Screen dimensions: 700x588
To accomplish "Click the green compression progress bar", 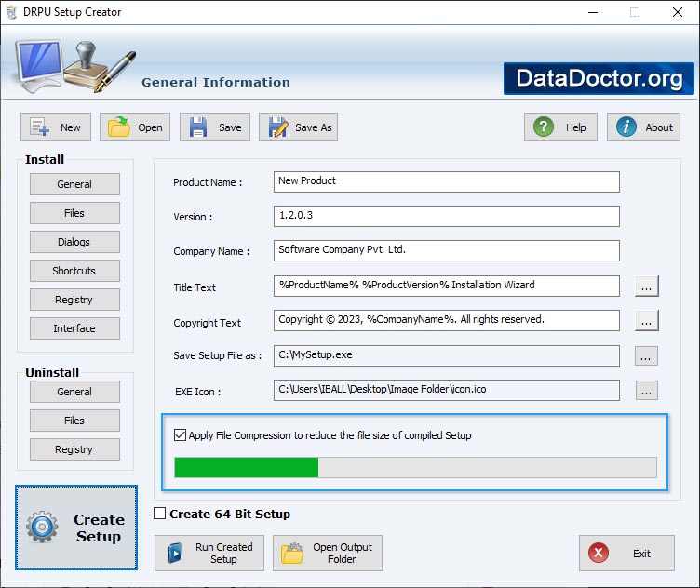I will tap(415, 467).
